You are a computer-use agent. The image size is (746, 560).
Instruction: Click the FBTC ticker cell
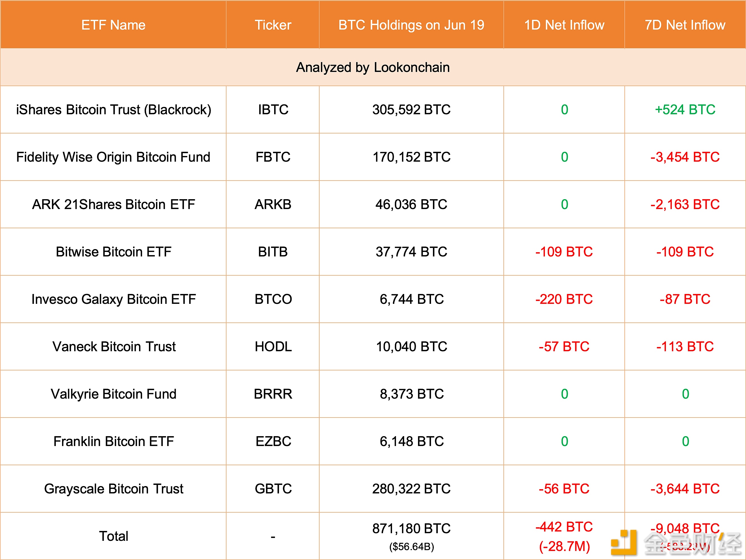273,157
